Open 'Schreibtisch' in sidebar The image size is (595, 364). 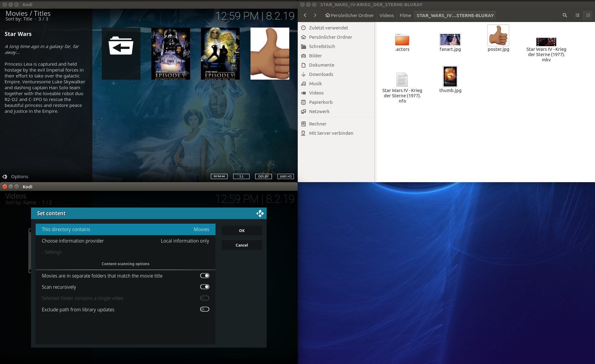click(x=336, y=46)
